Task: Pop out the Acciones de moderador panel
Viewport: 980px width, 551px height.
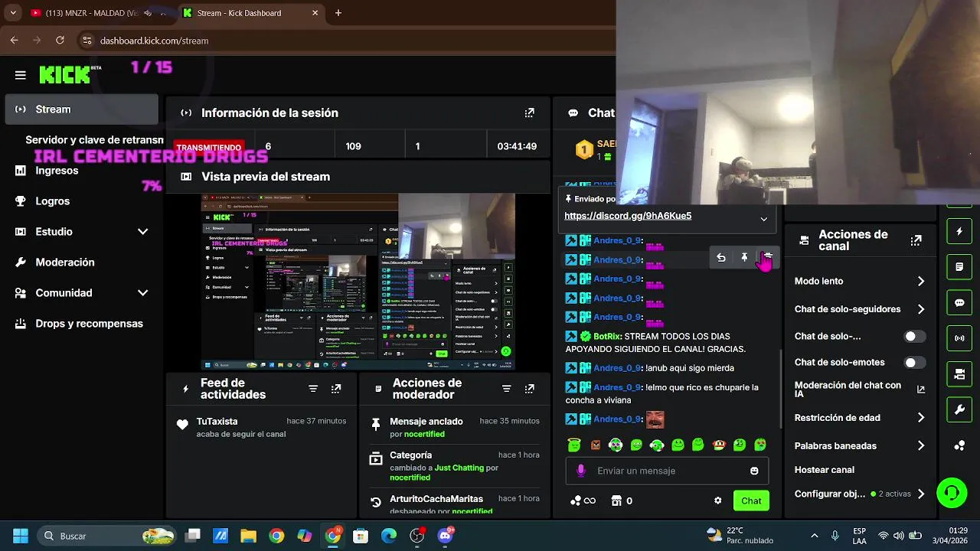Action: point(529,389)
